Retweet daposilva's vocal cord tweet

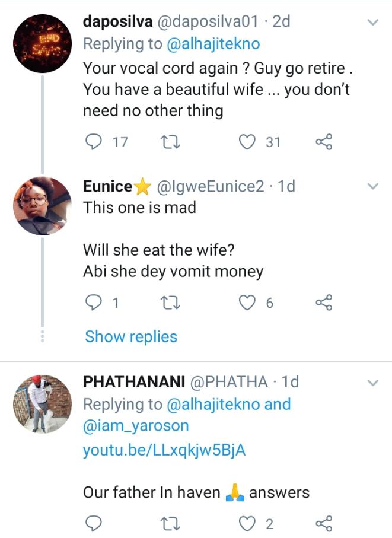point(170,142)
